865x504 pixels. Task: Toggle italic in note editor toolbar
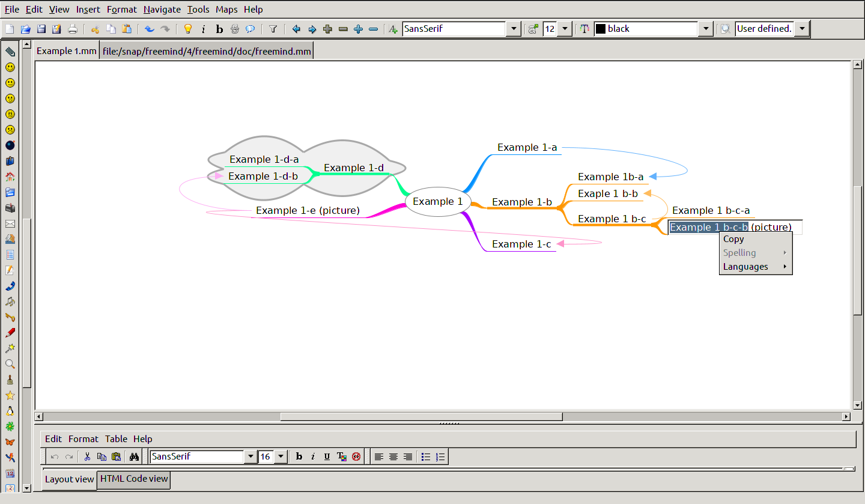313,457
